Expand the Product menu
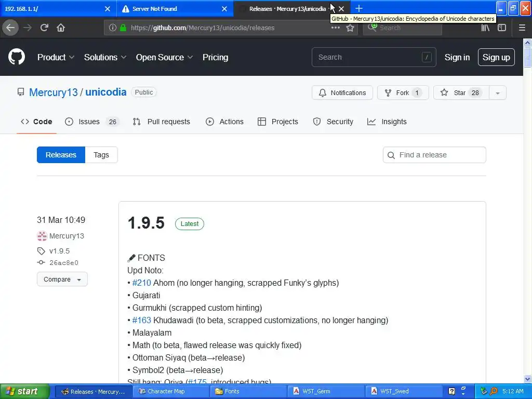The height and width of the screenshot is (399, 532). click(x=56, y=57)
